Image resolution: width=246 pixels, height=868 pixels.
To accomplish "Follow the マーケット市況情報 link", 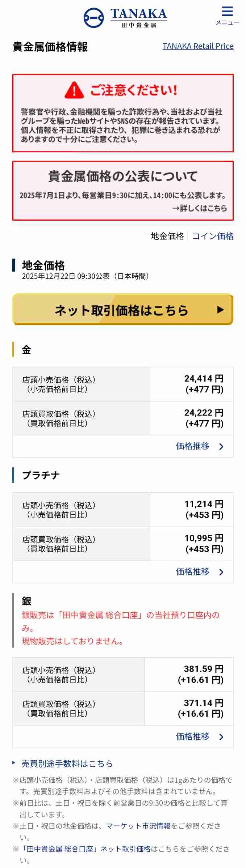I will pos(138,826).
